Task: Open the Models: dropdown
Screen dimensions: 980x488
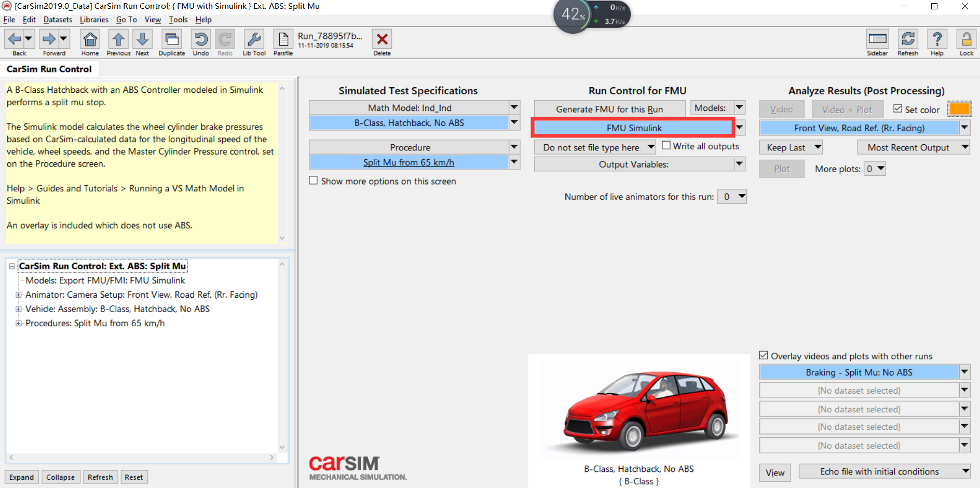Action: point(718,108)
